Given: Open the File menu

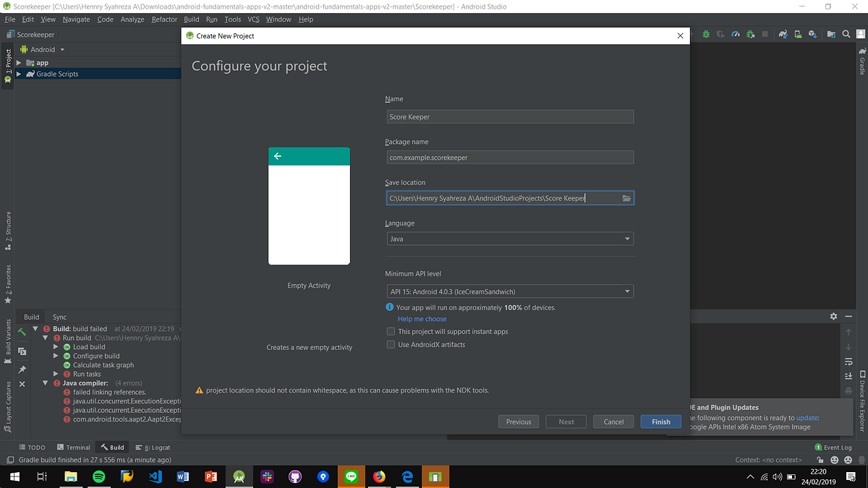Looking at the screenshot, I should click(x=10, y=20).
